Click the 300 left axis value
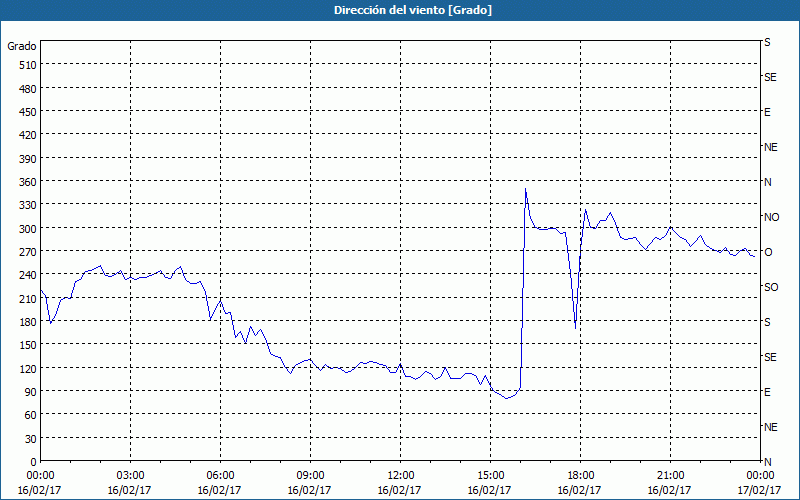 coord(28,228)
